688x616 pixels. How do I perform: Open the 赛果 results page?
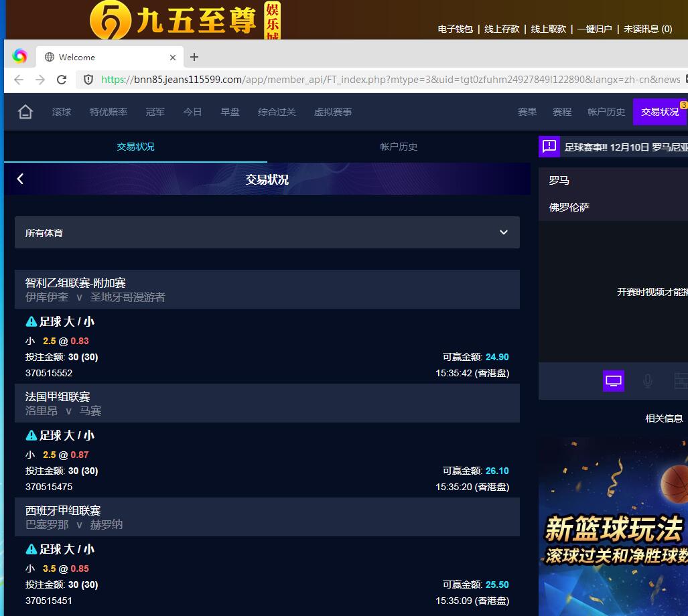pyautogui.click(x=527, y=112)
